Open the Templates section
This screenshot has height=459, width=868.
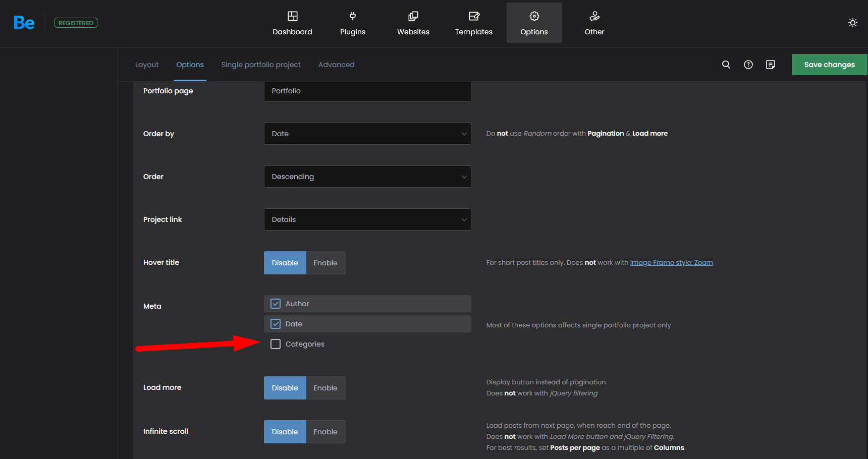[473, 23]
